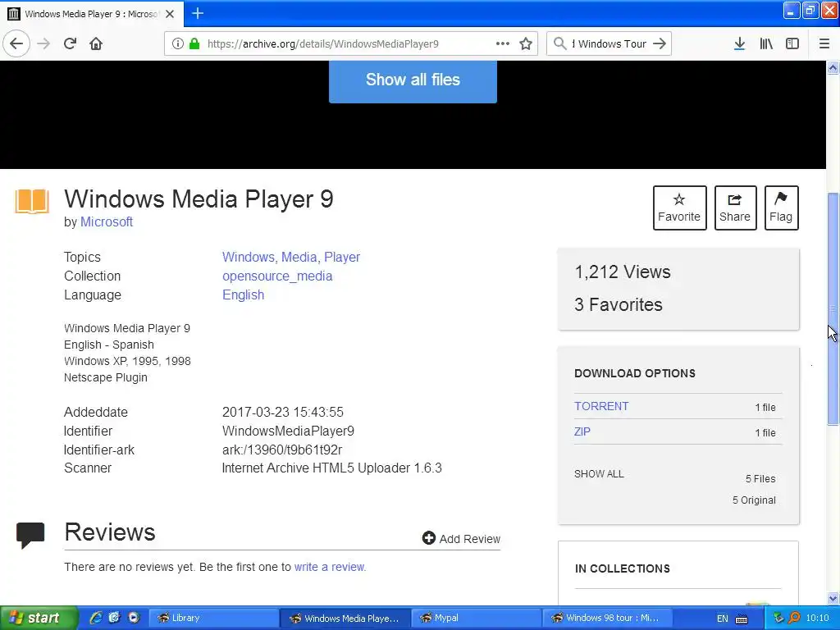
Task: Open page actions three-dot menu
Action: [503, 43]
